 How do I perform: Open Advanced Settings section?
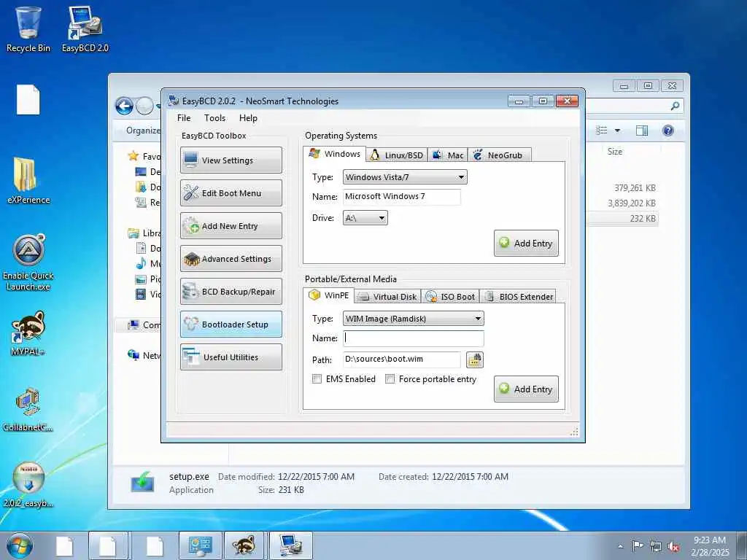231,259
